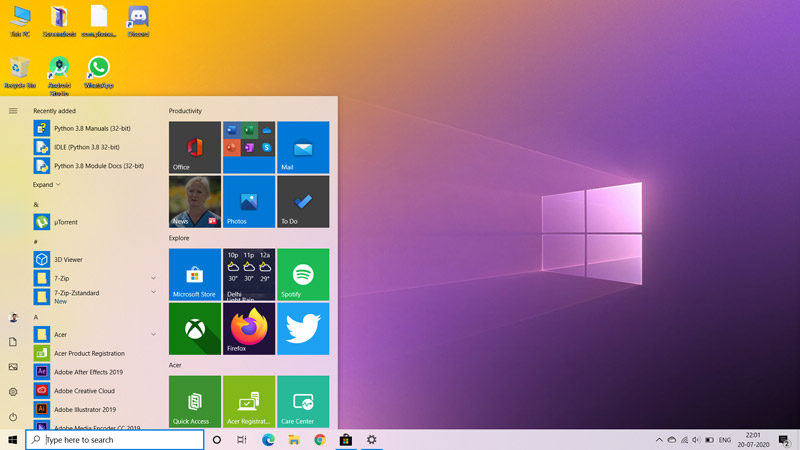Open the OneDrive cloud tray icon
The width and height of the screenshot is (800, 450).
point(672,440)
